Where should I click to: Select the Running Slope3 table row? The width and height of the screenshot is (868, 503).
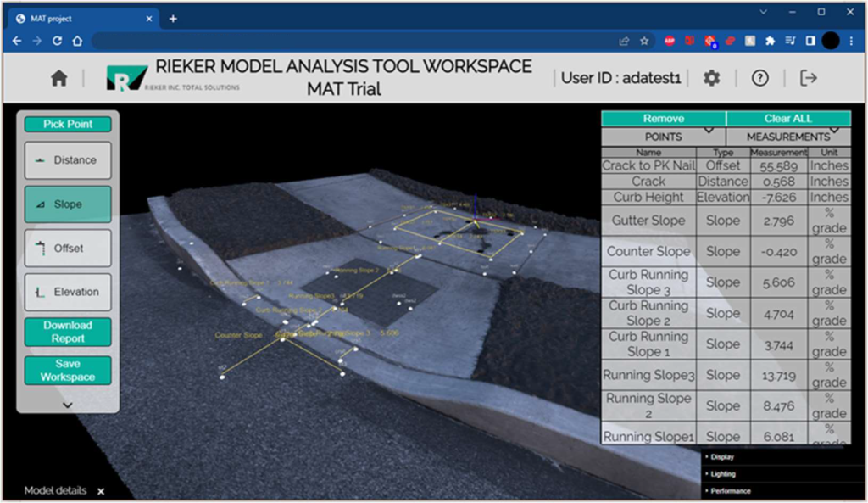pos(726,375)
